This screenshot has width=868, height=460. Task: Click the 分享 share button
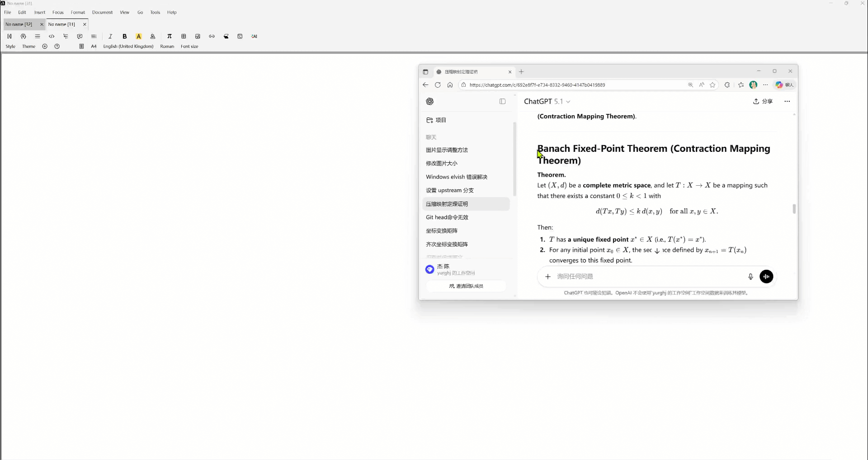[763, 102]
